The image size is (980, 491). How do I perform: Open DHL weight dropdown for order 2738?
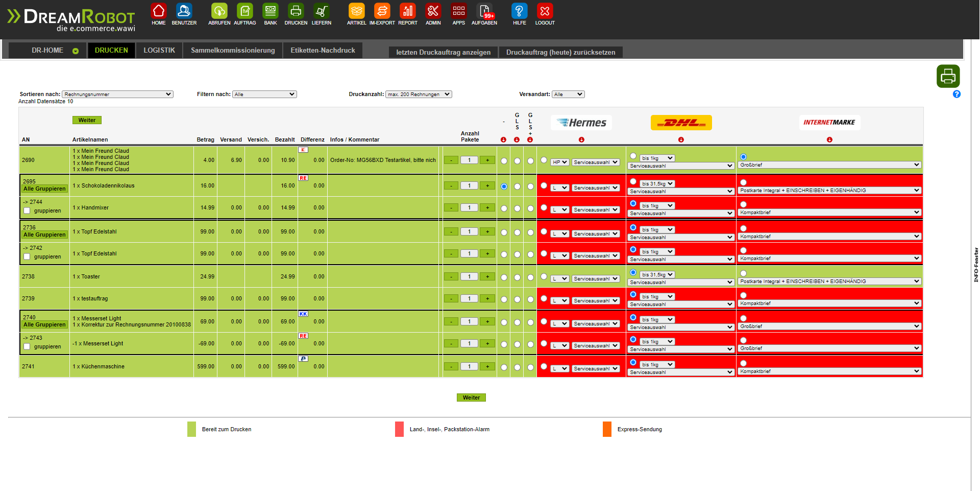tap(657, 275)
